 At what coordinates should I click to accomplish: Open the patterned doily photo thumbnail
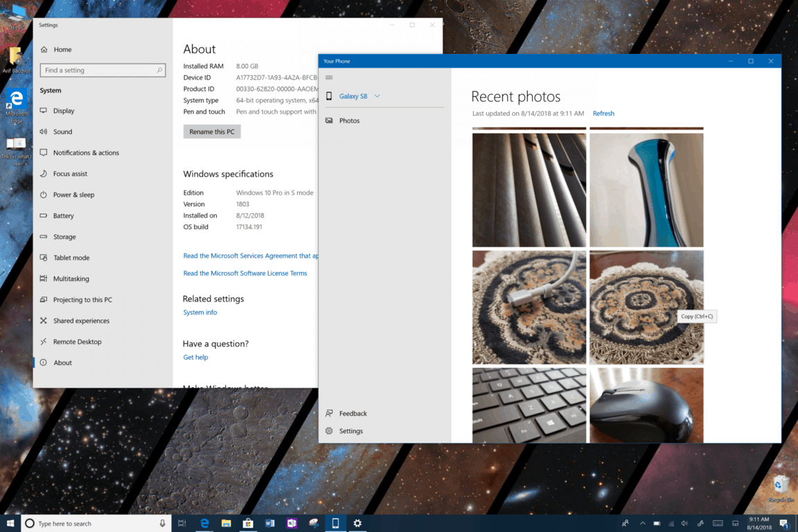click(x=646, y=308)
